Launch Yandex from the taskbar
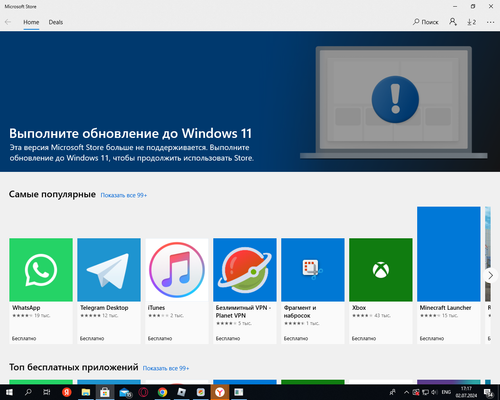Image resolution: width=500 pixels, height=400 pixels. (67, 392)
